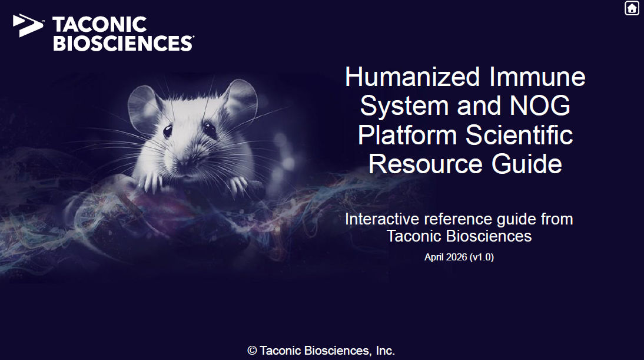Click the home icon button

click(x=632, y=8)
